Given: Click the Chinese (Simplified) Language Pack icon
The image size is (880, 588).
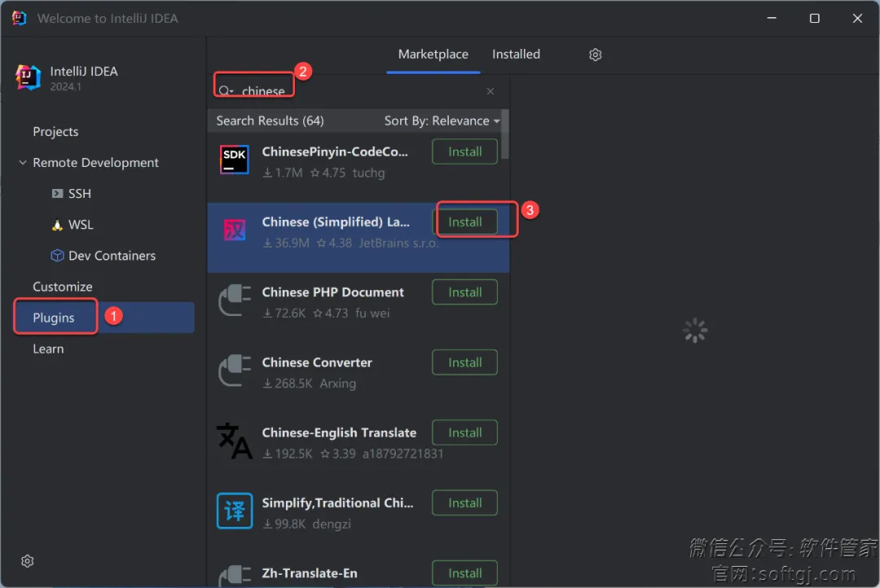Looking at the screenshot, I should point(235,230).
